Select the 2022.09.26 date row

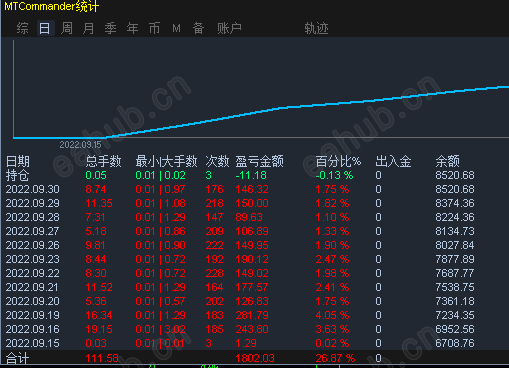point(240,245)
